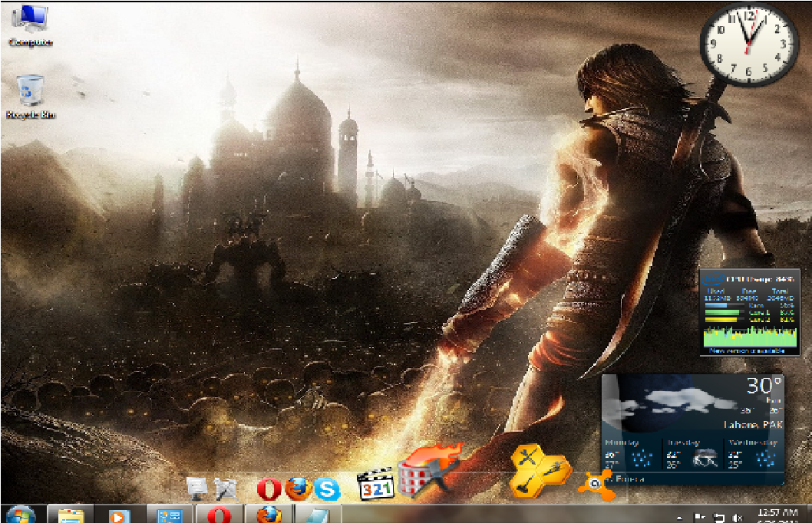
Task: Click the monitor icon in the dock
Action: click(x=196, y=488)
